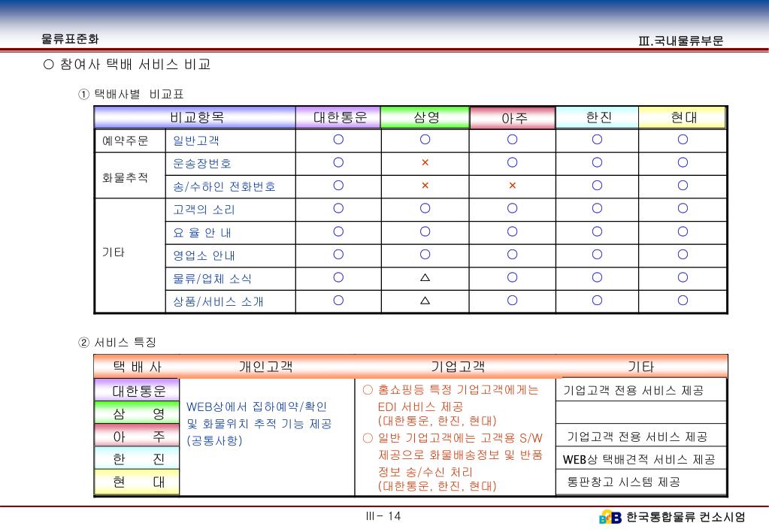Click the '물류표준화' header text
Image resolution: width=769 pixels, height=532 pixels.
pyautogui.click(x=70, y=39)
